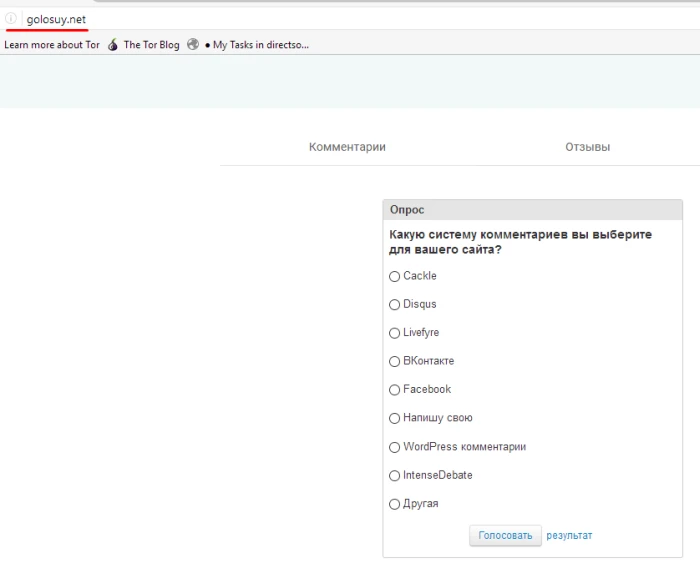Select the Disqus radio option
Screen dimensions: 700x584
[x=394, y=305]
